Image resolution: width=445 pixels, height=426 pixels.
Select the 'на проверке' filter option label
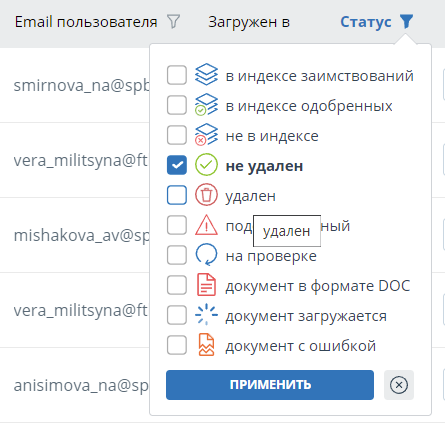271,256
